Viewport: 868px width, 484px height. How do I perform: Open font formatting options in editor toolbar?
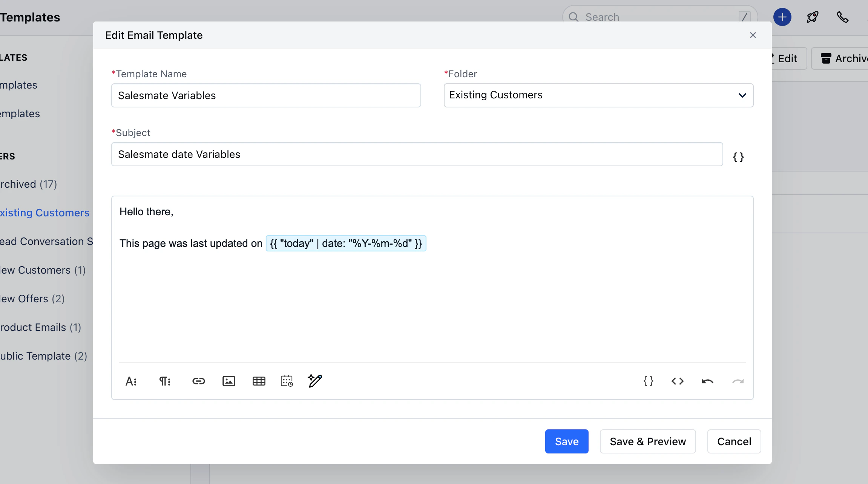click(x=131, y=381)
